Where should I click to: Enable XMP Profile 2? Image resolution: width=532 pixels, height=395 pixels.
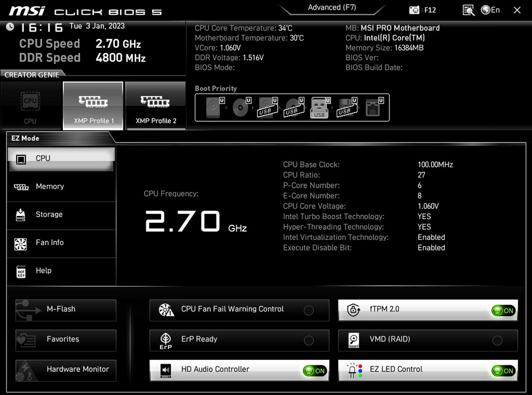pos(156,106)
